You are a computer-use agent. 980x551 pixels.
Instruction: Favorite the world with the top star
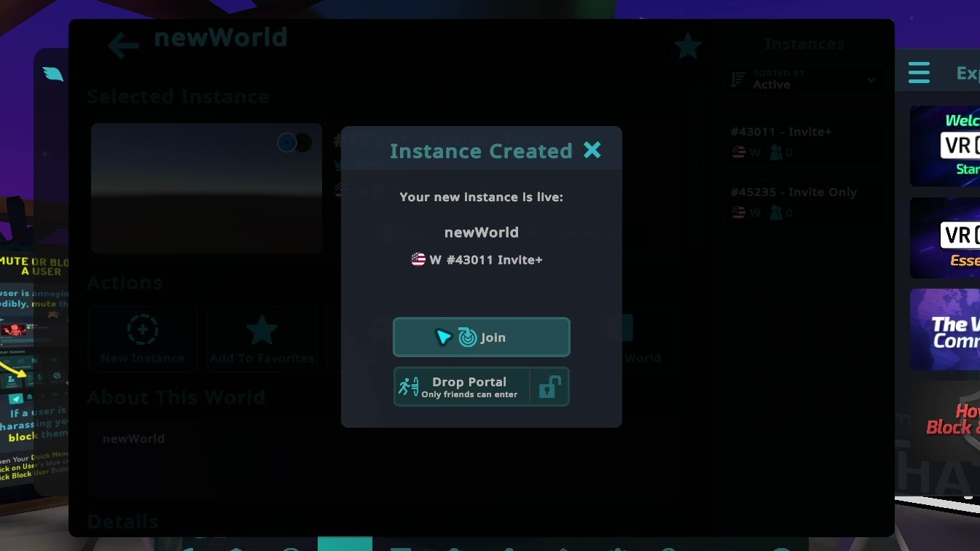click(x=687, y=47)
